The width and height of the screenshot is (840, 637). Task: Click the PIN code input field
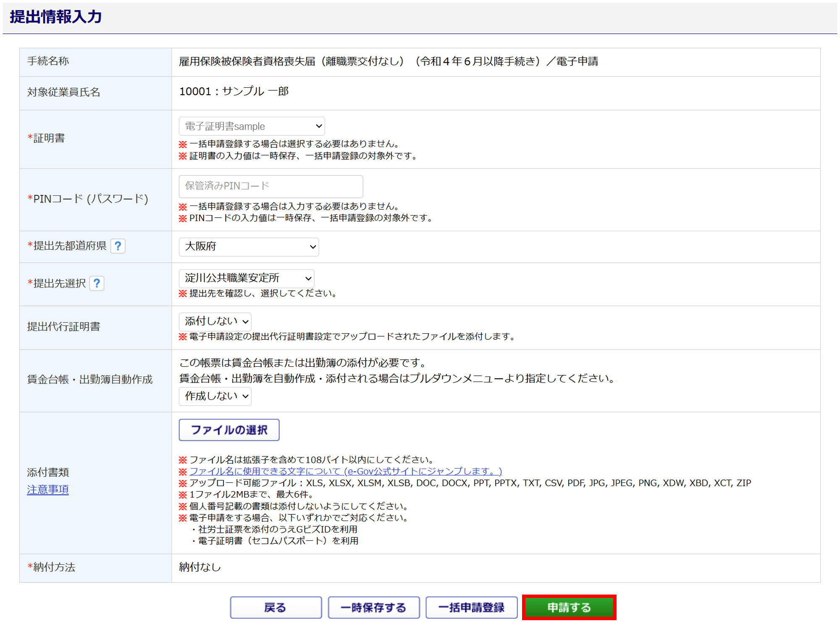tap(270, 186)
